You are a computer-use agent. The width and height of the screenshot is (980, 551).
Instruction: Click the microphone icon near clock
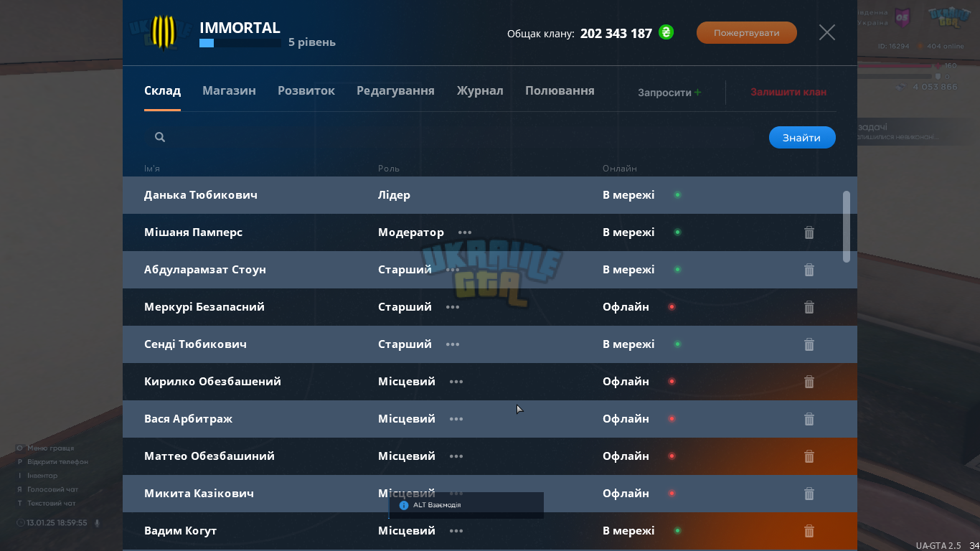tap(97, 523)
